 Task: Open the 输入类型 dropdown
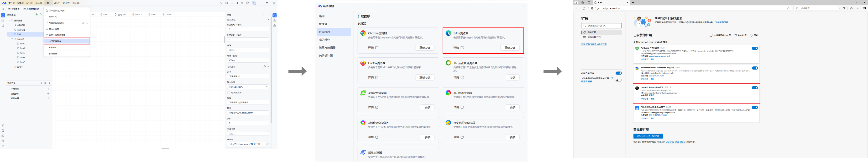click(x=248, y=87)
